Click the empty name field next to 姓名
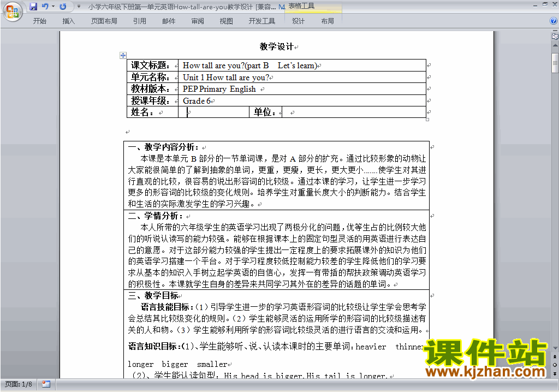Viewport: 559px width, 392px height. tap(213, 112)
